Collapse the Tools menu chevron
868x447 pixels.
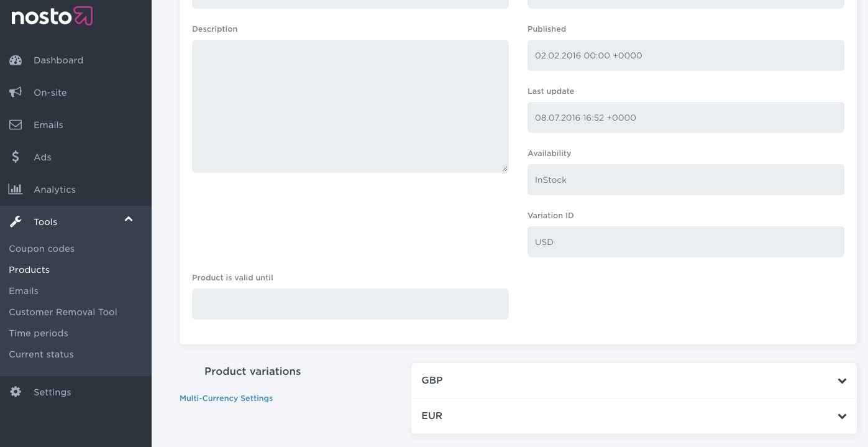tap(129, 219)
